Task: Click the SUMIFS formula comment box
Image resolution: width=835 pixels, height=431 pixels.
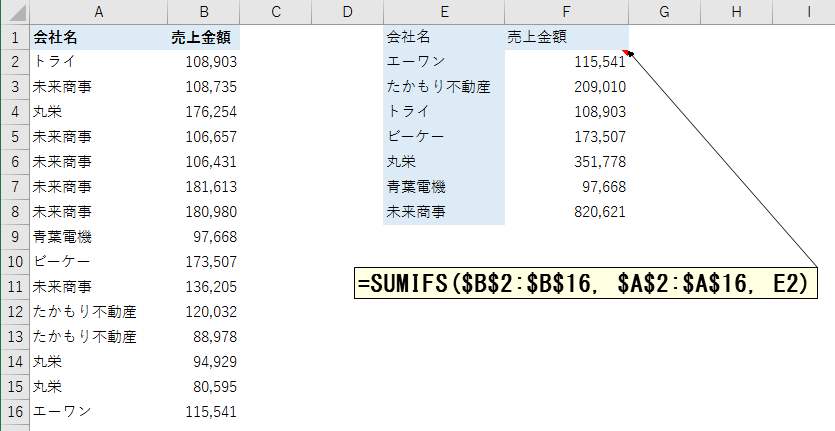Action: [586, 283]
